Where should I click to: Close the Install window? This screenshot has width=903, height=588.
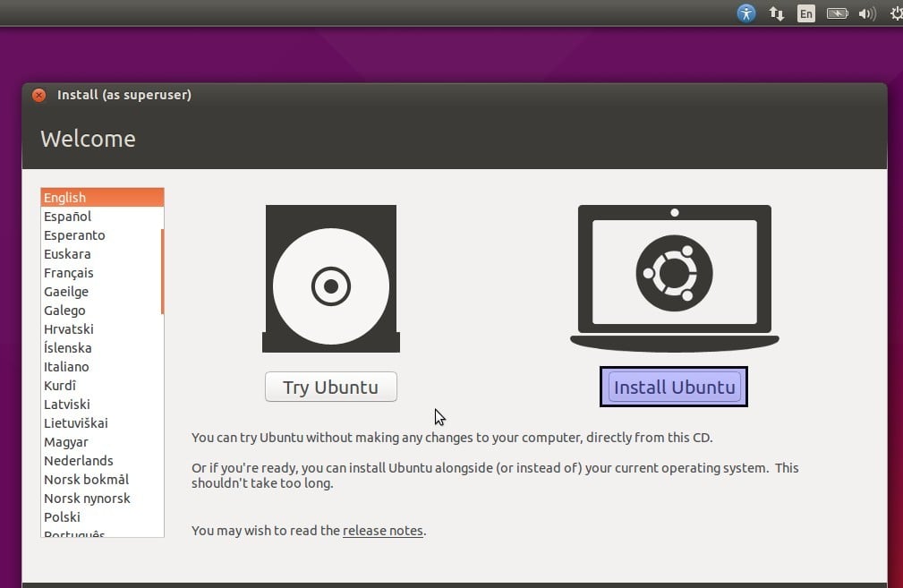pyautogui.click(x=39, y=95)
